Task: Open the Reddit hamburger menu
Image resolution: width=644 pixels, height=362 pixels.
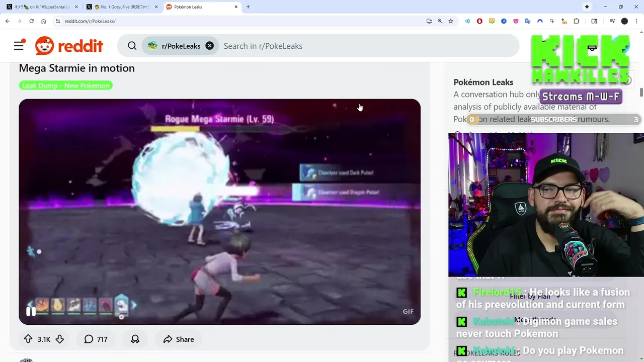Action: [x=19, y=46]
